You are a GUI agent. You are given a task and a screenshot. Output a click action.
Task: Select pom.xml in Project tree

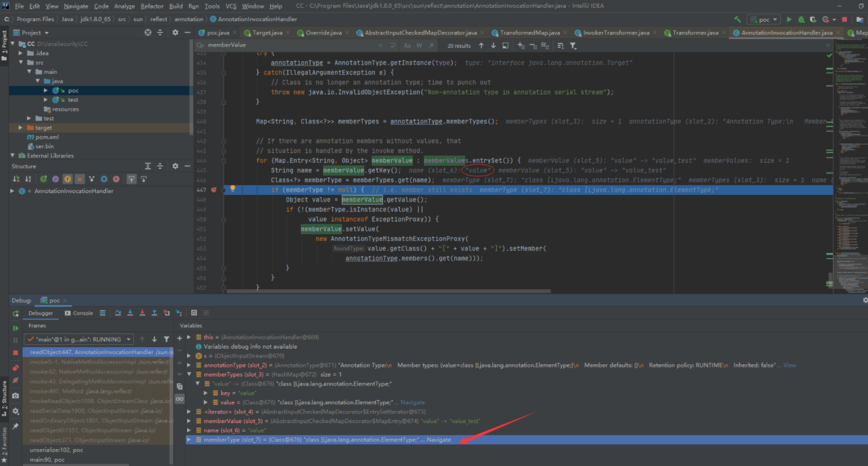47,137
